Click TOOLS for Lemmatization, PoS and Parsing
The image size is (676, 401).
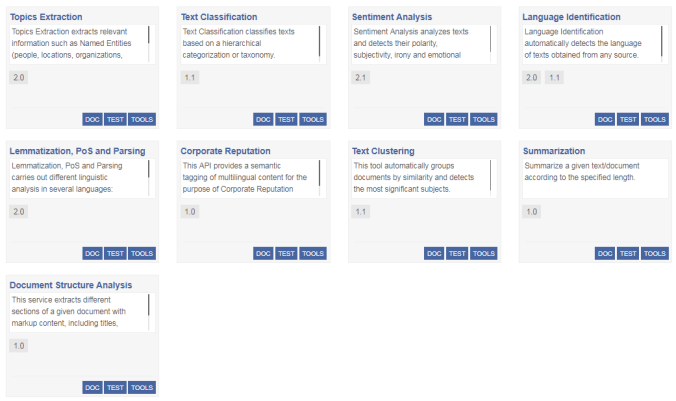click(142, 253)
